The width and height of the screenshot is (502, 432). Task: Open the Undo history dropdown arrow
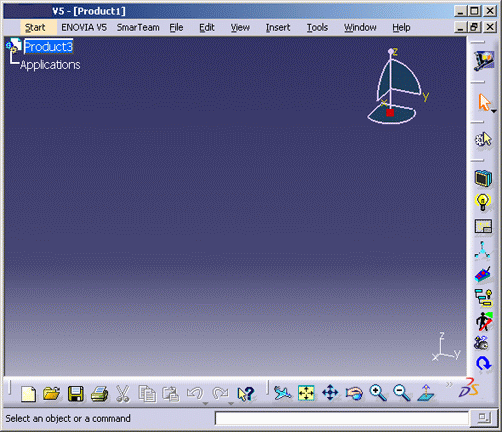tap(206, 404)
